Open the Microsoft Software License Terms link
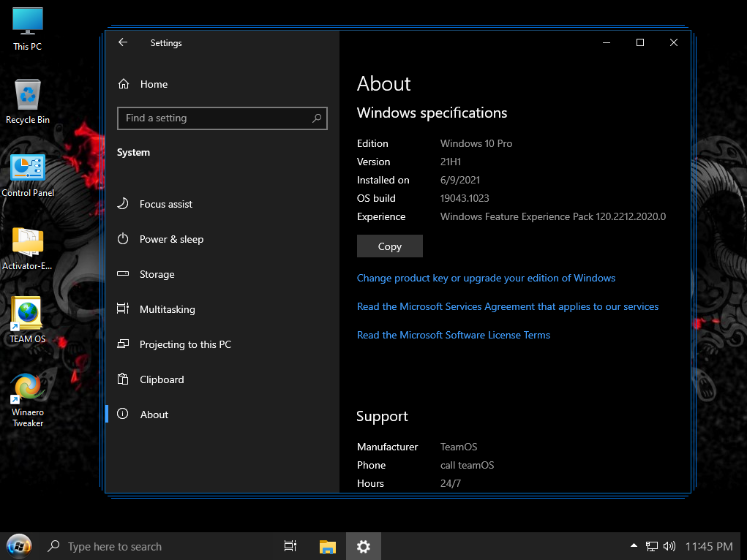Image resolution: width=747 pixels, height=560 pixels. coord(454,336)
